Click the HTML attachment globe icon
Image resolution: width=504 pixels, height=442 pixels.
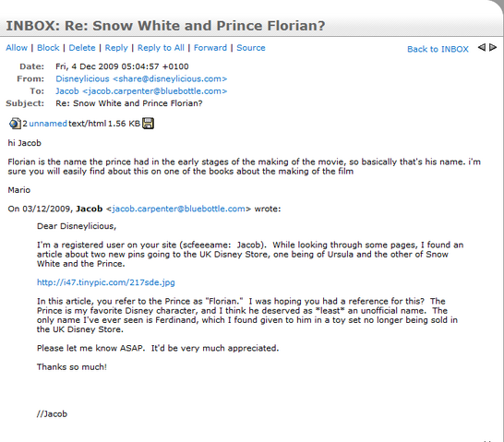pyautogui.click(x=15, y=124)
